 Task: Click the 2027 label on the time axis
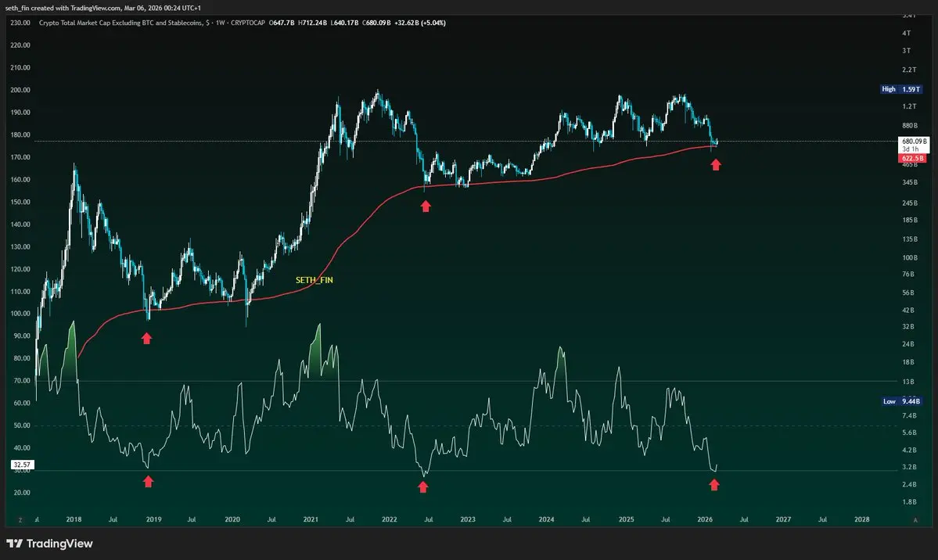click(x=783, y=519)
